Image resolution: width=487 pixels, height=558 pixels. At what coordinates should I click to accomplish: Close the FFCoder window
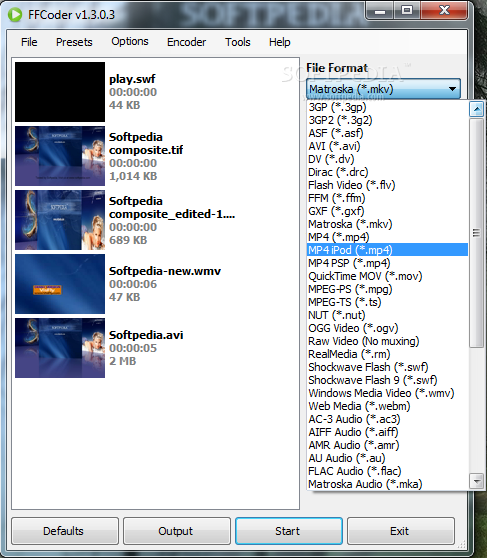pyautogui.click(x=444, y=11)
